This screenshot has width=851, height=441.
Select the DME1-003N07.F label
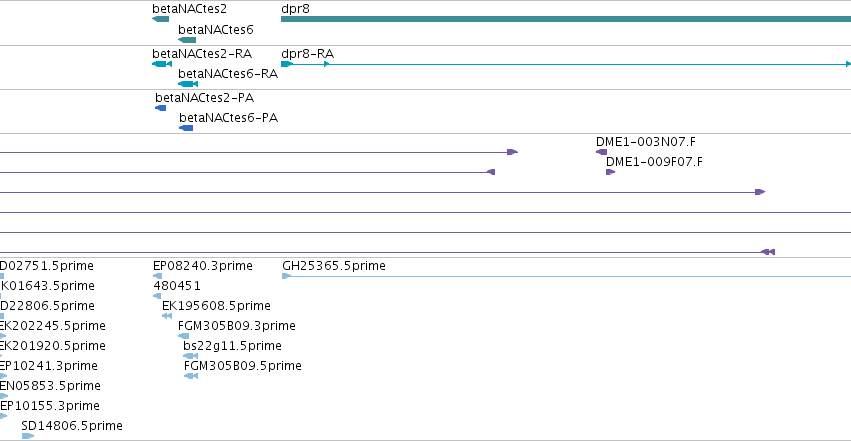pyautogui.click(x=646, y=142)
